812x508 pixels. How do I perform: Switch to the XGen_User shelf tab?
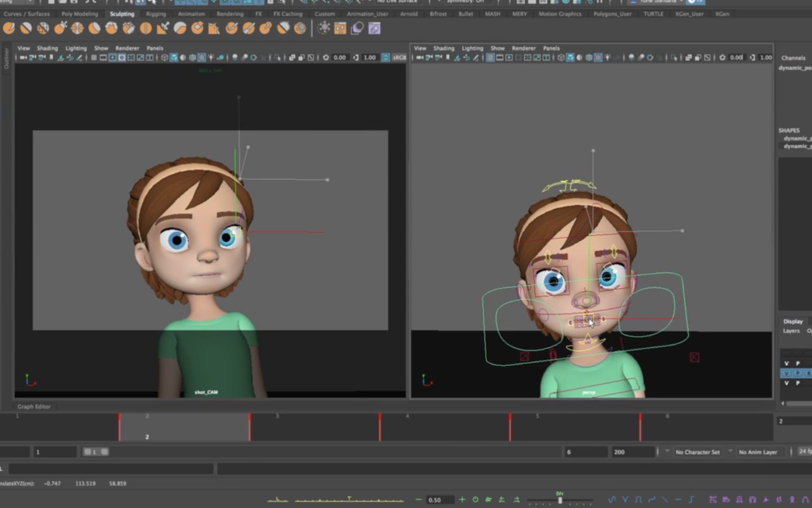[689, 14]
